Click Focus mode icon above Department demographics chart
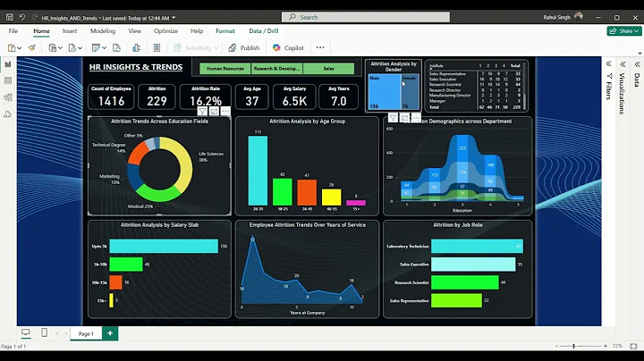 coord(404,118)
